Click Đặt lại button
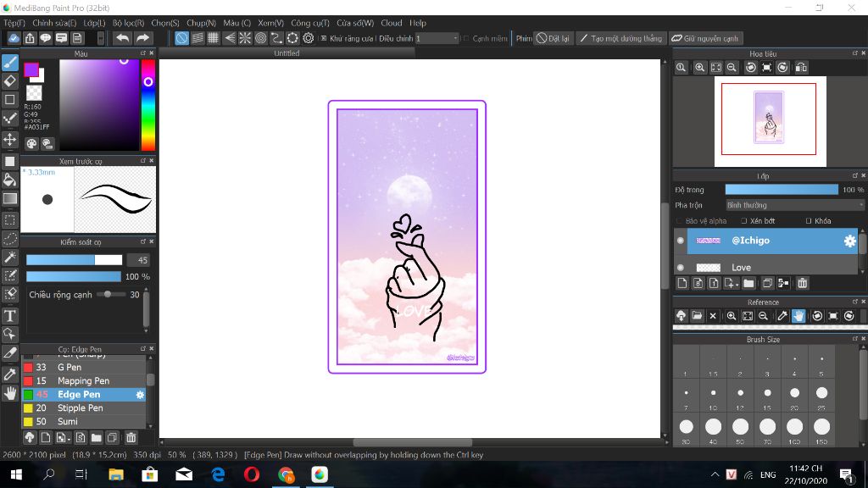The height and width of the screenshot is (488, 868). (x=553, y=38)
